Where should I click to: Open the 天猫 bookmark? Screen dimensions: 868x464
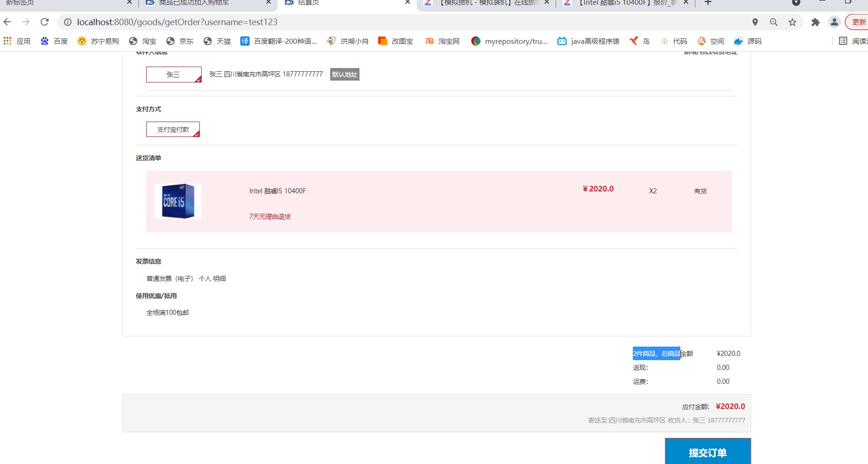point(217,41)
